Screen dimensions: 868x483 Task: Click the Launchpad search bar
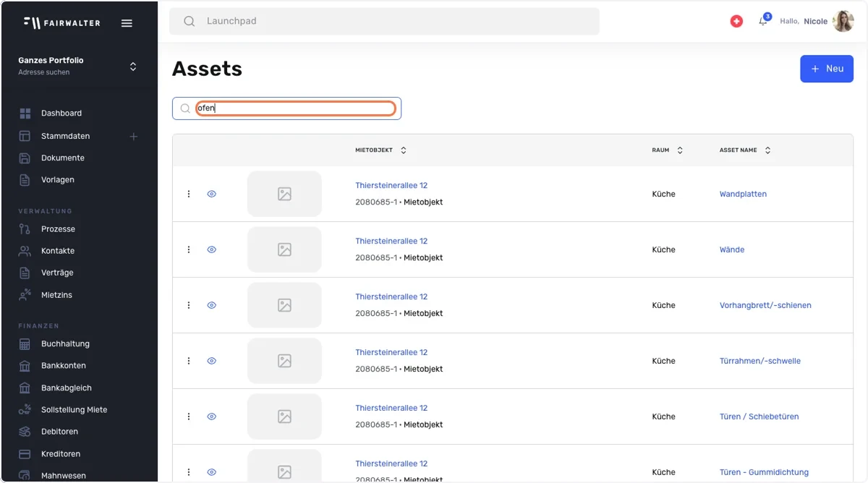[384, 21]
